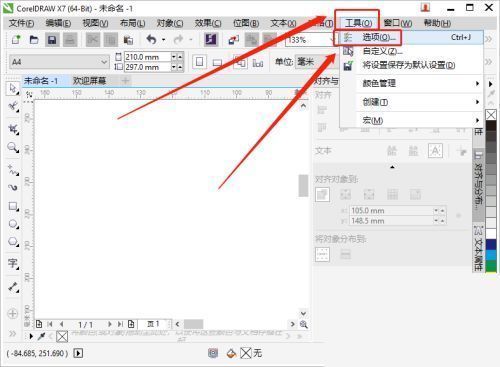Choose Customize in Tools menu
This screenshot has height=367, width=500.
(411, 51)
